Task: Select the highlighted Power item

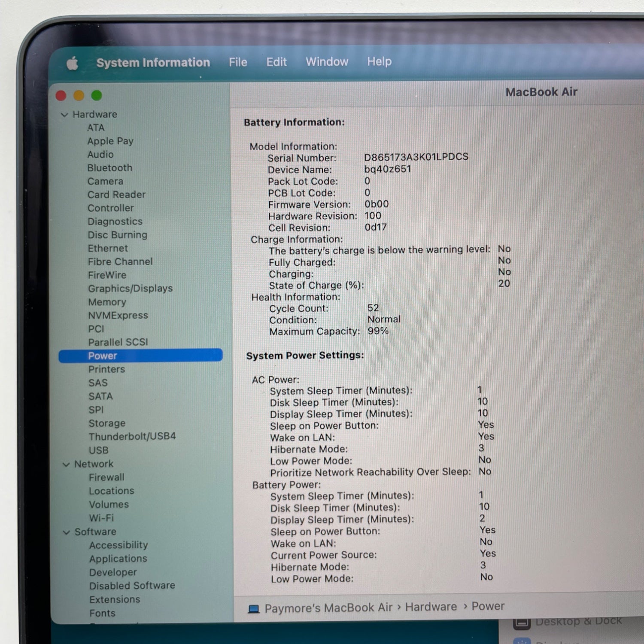Action: (x=140, y=355)
